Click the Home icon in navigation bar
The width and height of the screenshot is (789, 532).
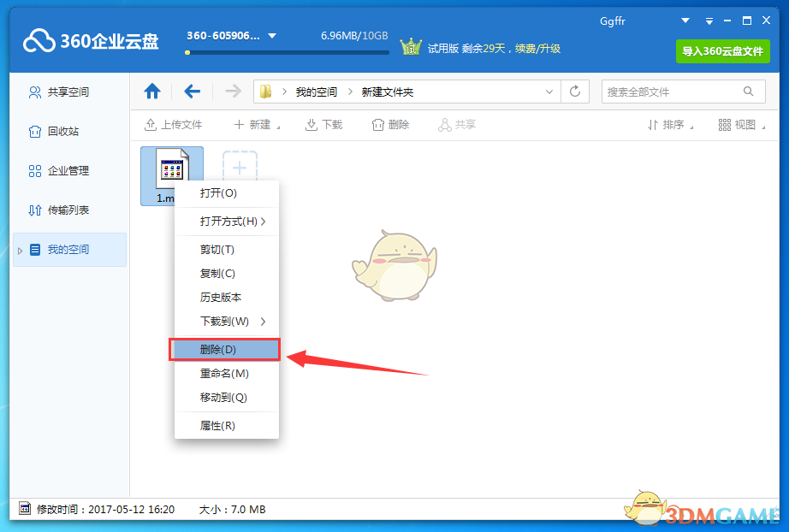tap(152, 92)
